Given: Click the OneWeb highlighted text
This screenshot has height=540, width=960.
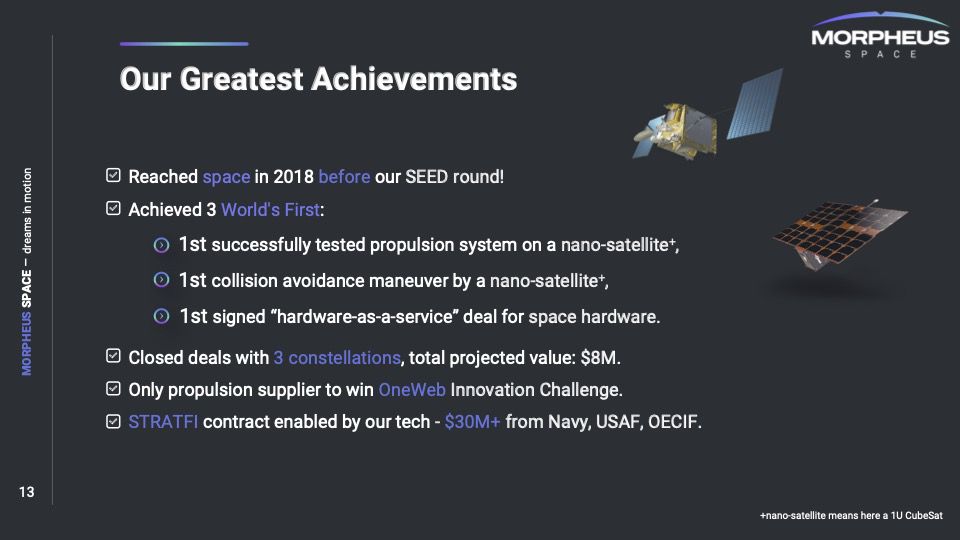Looking at the screenshot, I should (411, 390).
